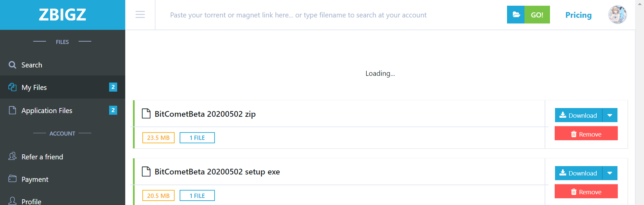The width and height of the screenshot is (644, 205).
Task: Click the Search magnifier icon in sidebar
Action: pyautogui.click(x=12, y=65)
